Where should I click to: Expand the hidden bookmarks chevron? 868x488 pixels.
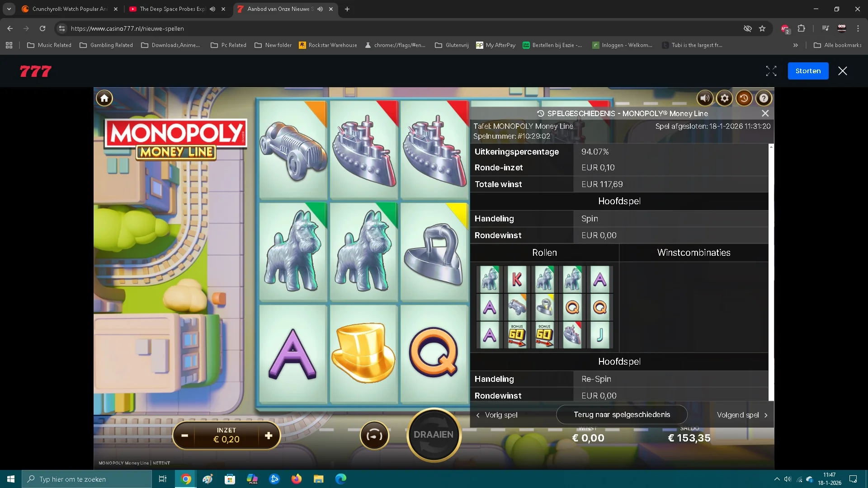click(796, 45)
